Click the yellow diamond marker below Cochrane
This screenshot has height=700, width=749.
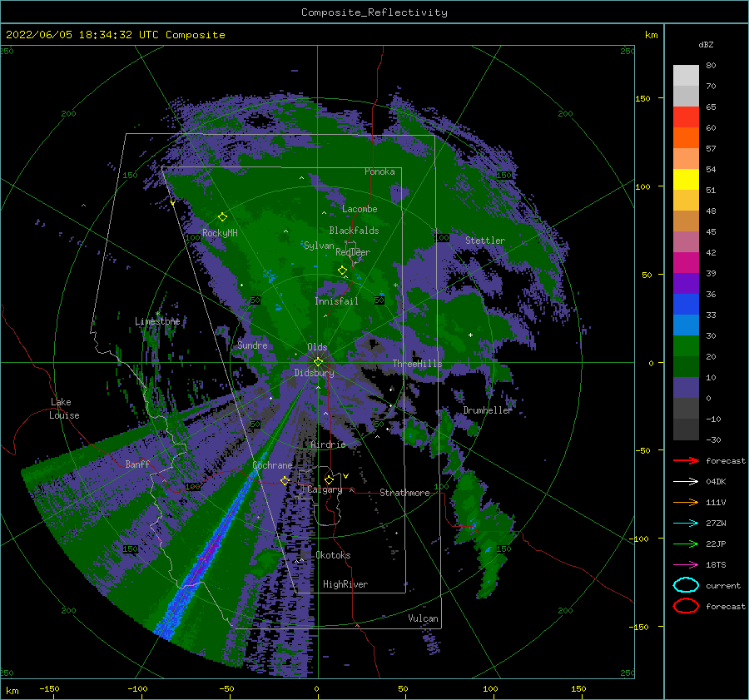(x=285, y=480)
